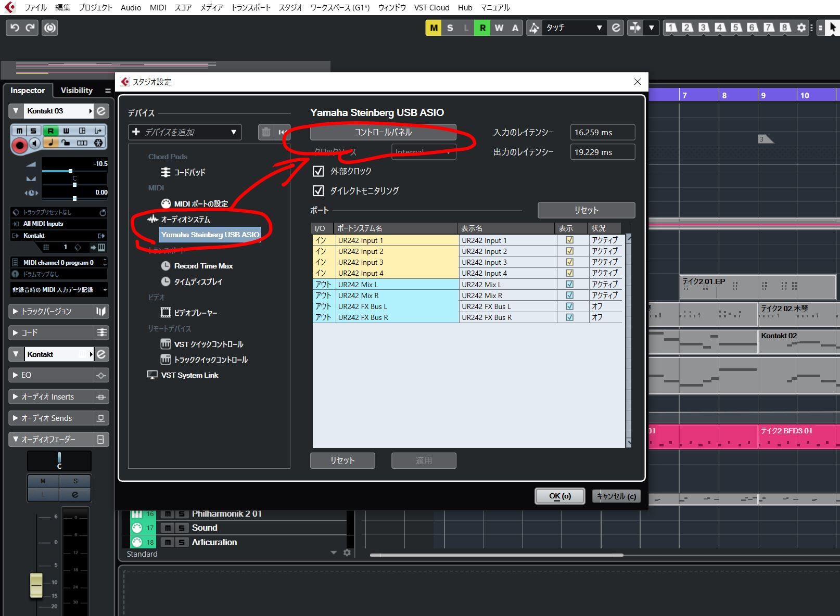Open the dropdown arrow next to auto-scroll
Viewport: 840px width, 616px height.
[651, 28]
